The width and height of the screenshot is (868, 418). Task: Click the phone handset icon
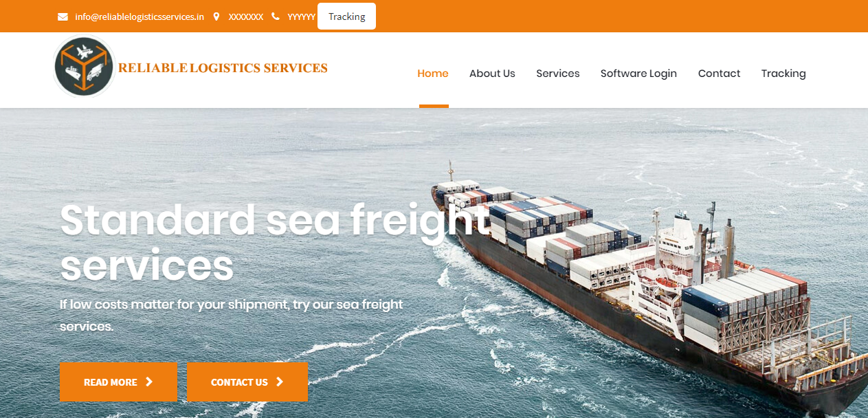click(276, 16)
